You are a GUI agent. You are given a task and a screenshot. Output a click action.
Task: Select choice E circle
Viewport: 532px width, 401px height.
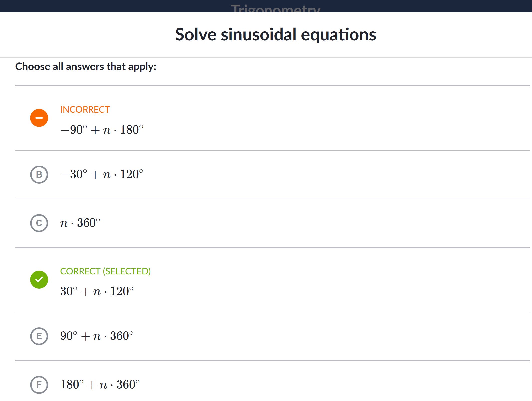point(39,336)
